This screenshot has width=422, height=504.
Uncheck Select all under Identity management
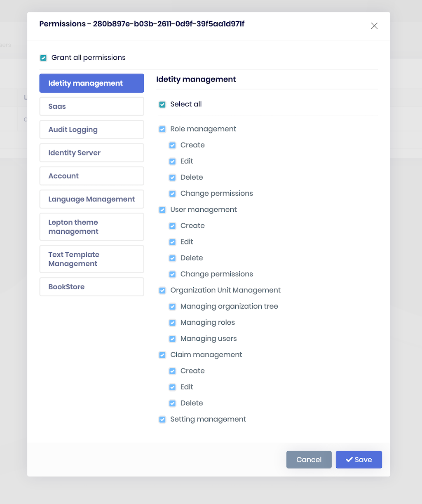(x=162, y=104)
